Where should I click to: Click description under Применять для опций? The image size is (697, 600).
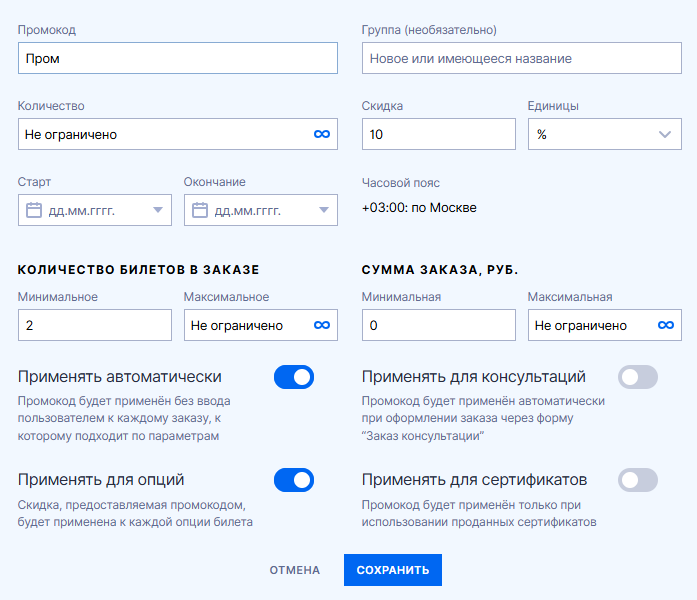[x=135, y=513]
